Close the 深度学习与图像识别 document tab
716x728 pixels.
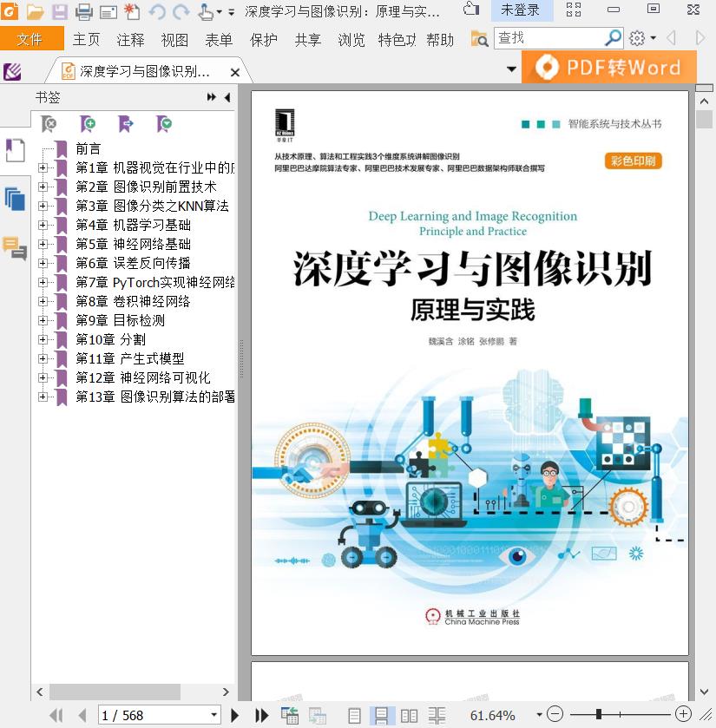coord(235,72)
